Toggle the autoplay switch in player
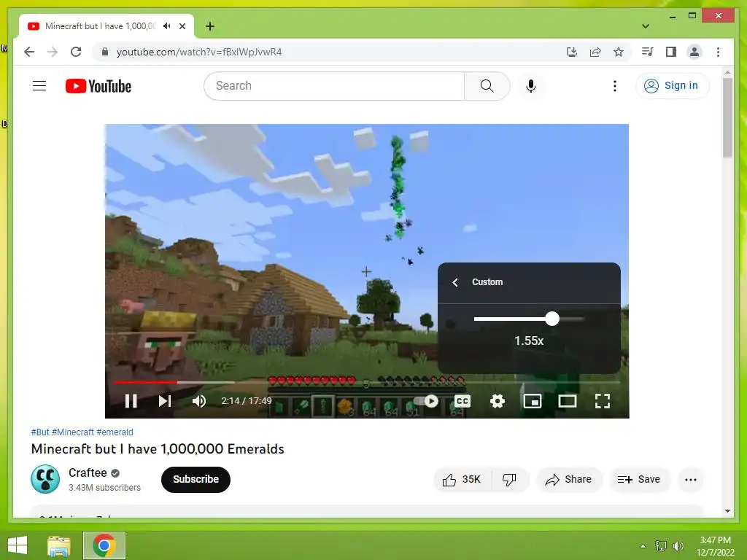This screenshot has height=560, width=747. (x=426, y=401)
